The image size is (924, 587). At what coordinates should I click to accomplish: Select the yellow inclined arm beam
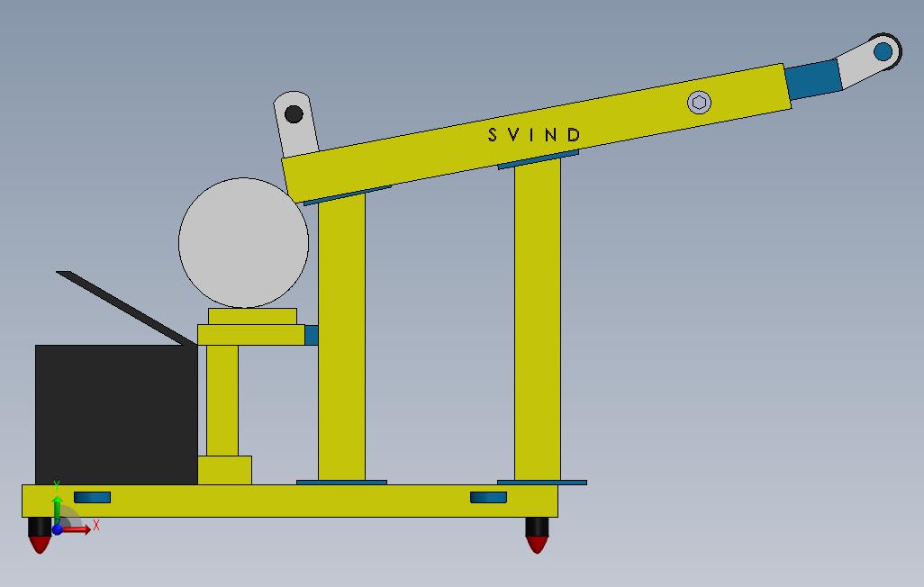click(x=536, y=132)
